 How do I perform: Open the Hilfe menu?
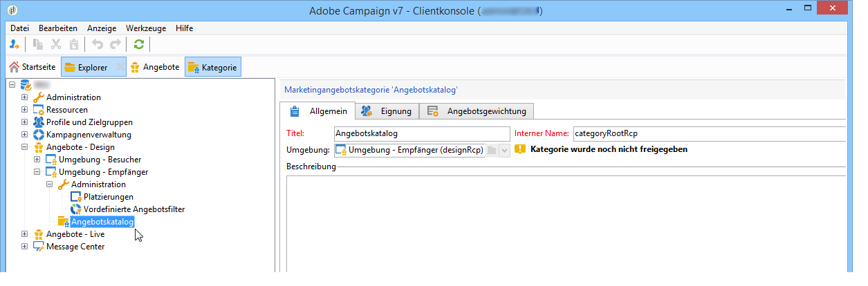[x=185, y=28]
